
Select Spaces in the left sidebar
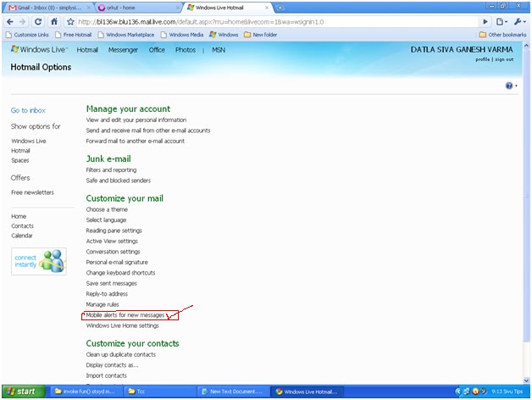(x=20, y=160)
